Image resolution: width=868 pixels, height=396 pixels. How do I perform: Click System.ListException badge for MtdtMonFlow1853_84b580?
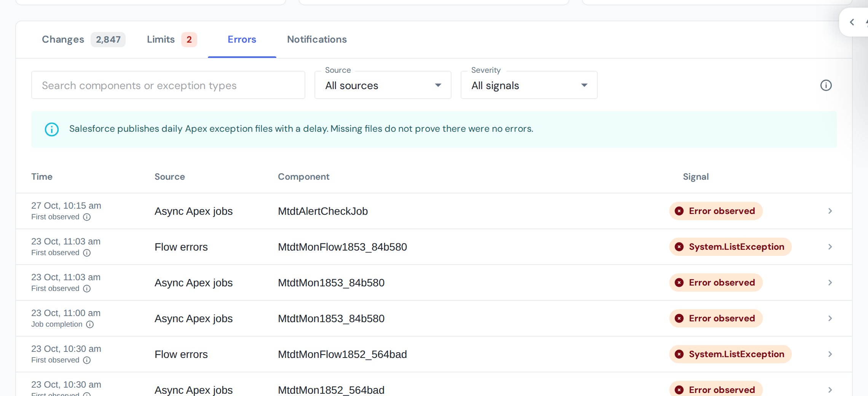point(730,247)
